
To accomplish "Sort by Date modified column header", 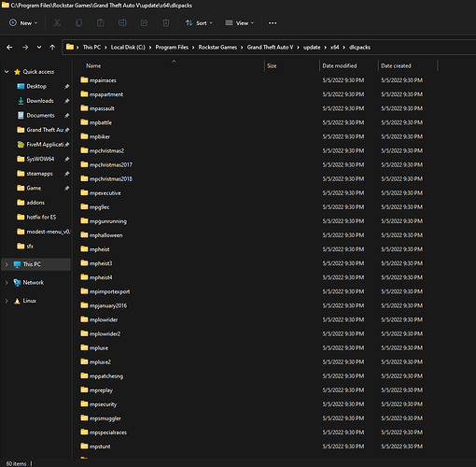I will pyautogui.click(x=340, y=66).
